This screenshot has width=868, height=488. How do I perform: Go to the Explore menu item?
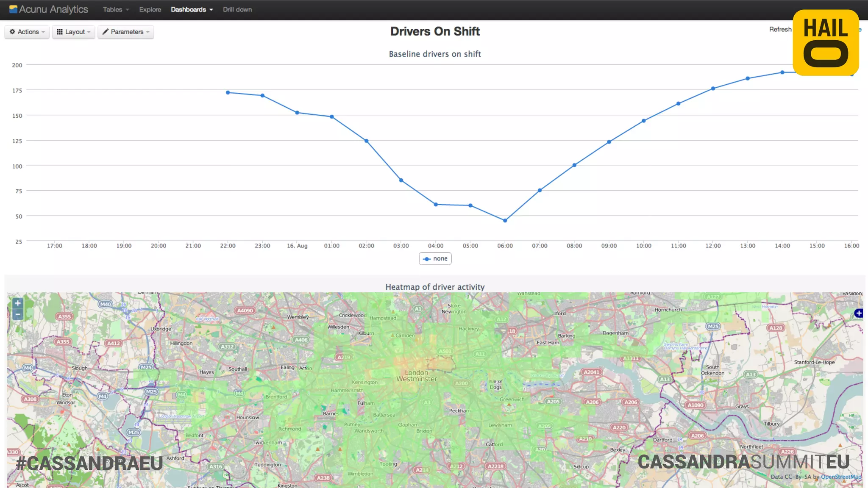click(150, 9)
